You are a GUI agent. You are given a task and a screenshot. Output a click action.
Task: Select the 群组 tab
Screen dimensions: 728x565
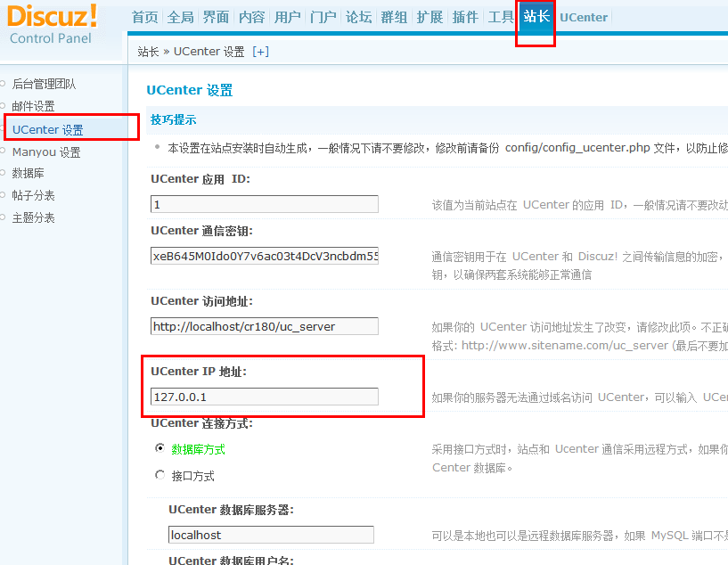click(x=394, y=17)
